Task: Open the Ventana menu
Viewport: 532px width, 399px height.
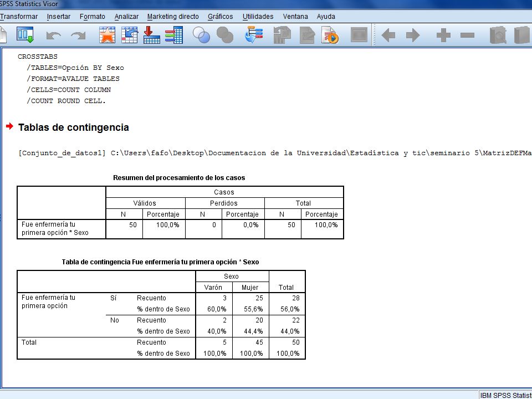Action: click(x=295, y=16)
